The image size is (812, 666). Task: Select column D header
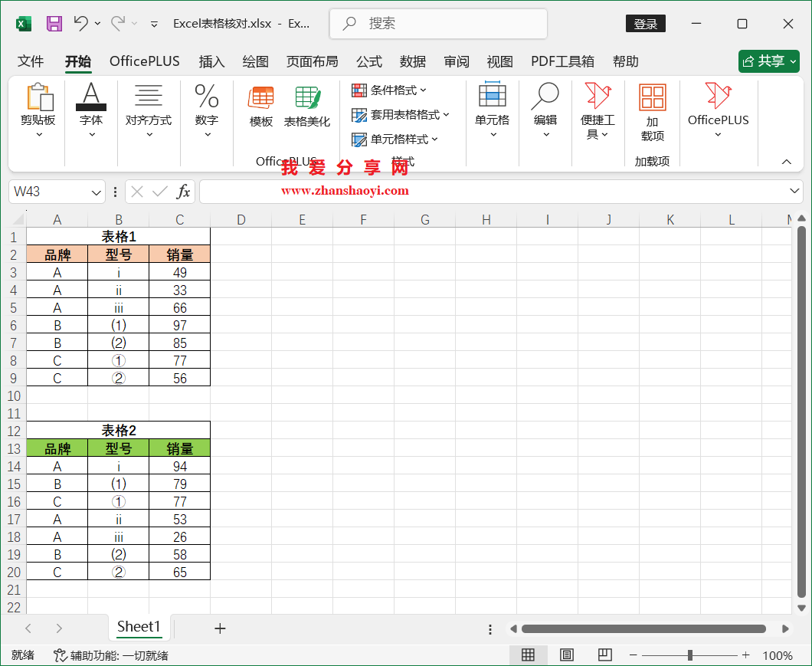[x=241, y=220]
